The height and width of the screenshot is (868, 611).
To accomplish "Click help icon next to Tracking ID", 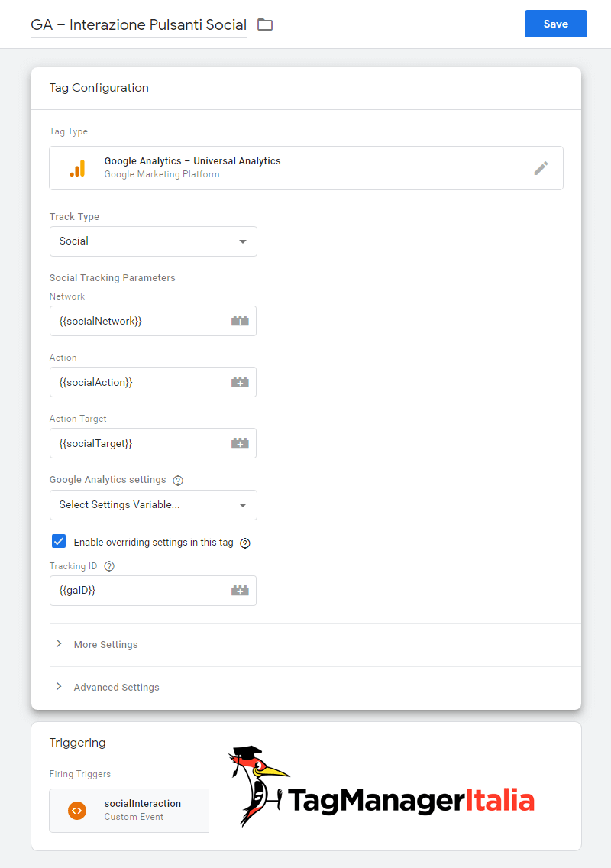I will tap(109, 566).
